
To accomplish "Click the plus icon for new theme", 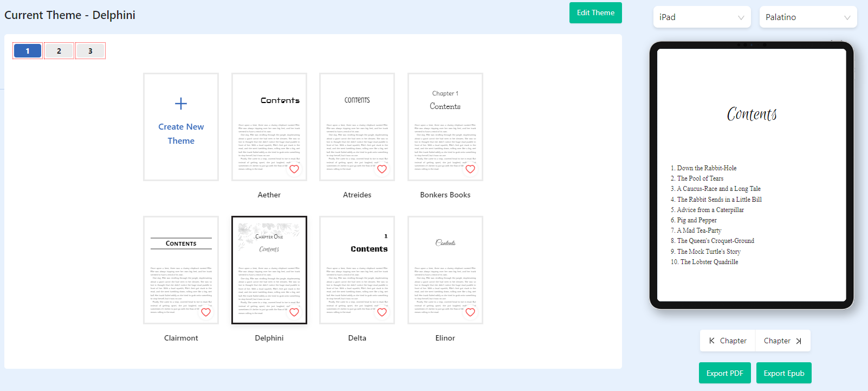I will coord(181,104).
